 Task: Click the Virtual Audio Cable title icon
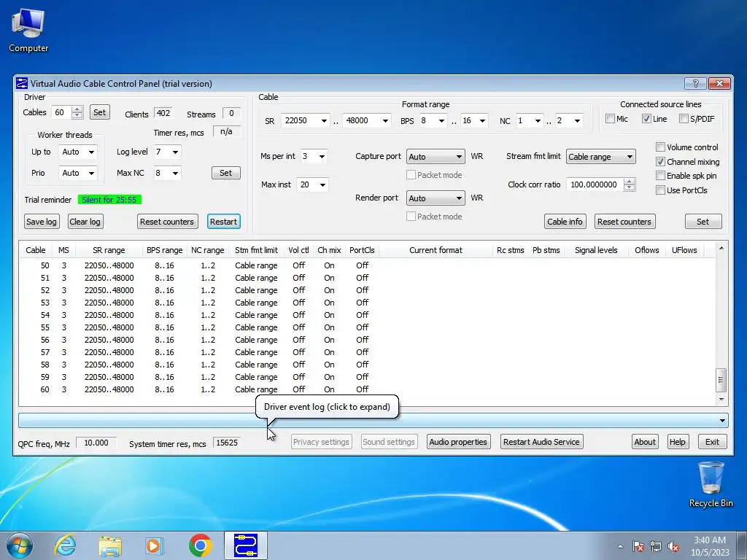pyautogui.click(x=21, y=83)
